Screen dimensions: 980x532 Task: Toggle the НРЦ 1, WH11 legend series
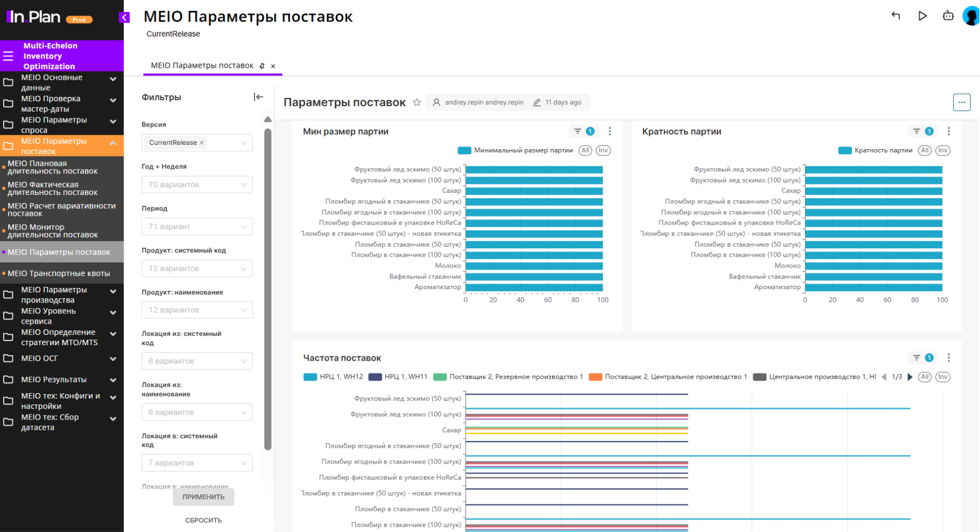point(398,377)
